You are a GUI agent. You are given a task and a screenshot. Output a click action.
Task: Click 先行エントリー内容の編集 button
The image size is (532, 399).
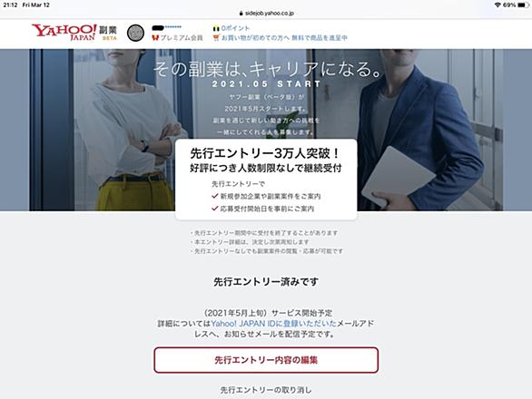[266, 360]
